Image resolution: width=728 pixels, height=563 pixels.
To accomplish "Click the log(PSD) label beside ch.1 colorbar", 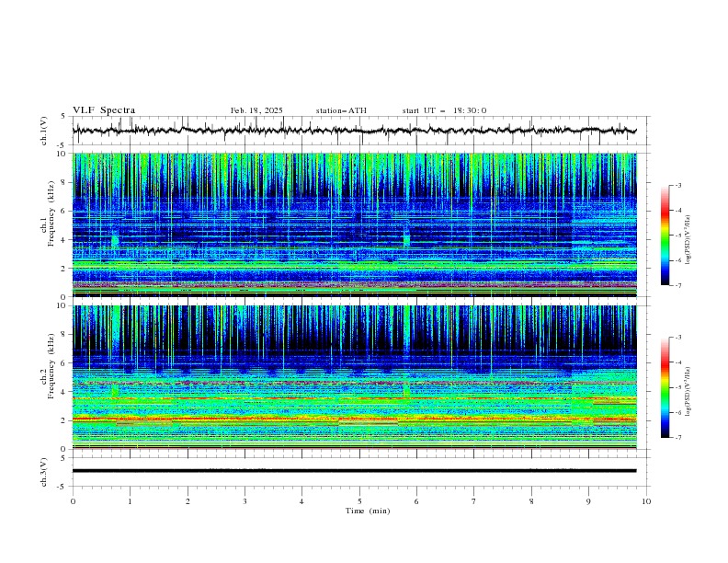I will (688, 240).
